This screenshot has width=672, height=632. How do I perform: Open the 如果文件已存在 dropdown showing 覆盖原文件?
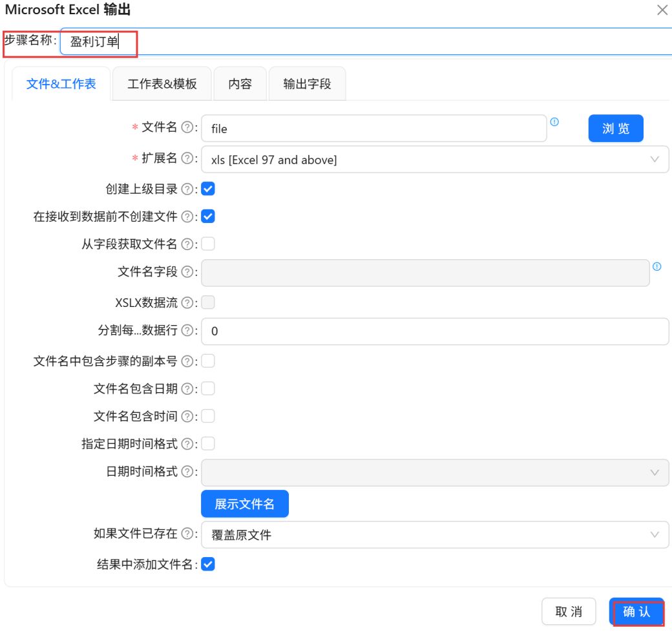(x=435, y=534)
